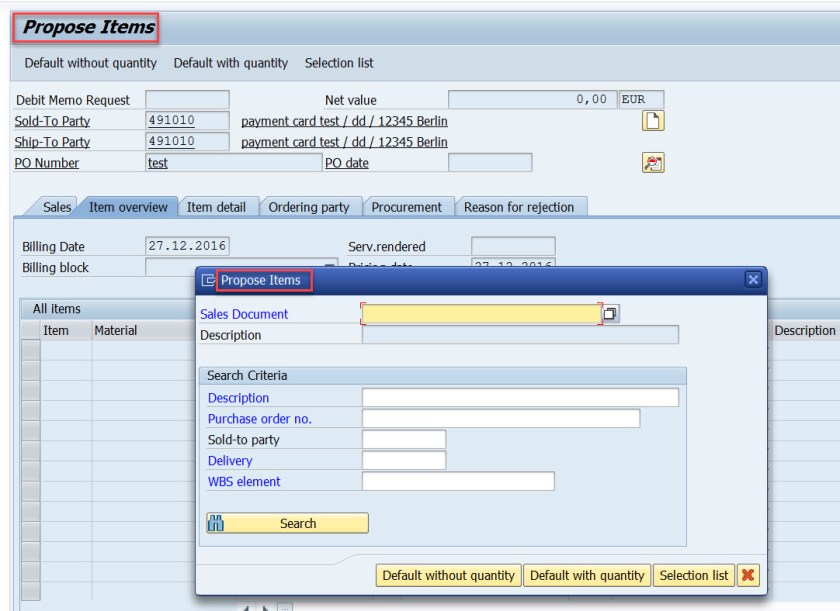Open the Procurement tab
Viewport: 840px width, 611px height.
point(407,207)
